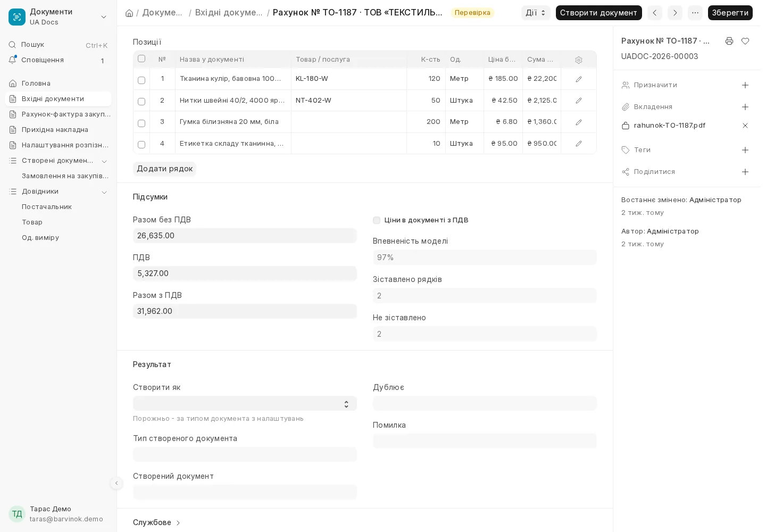Click Додати рядок button

[165, 169]
